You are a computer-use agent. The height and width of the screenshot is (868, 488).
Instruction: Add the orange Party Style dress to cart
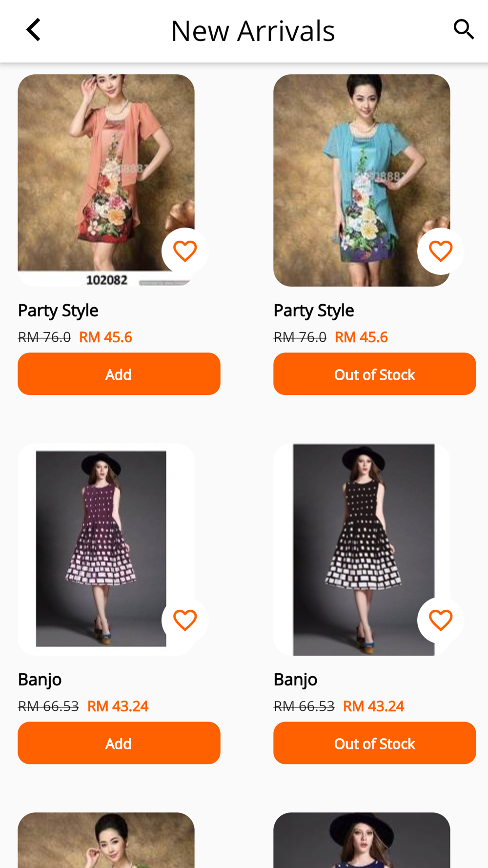click(x=119, y=374)
